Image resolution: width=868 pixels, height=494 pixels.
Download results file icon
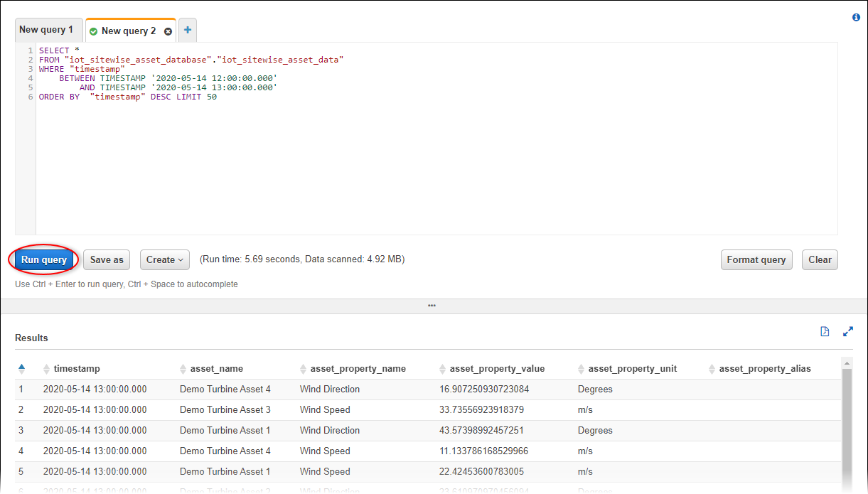coord(825,331)
